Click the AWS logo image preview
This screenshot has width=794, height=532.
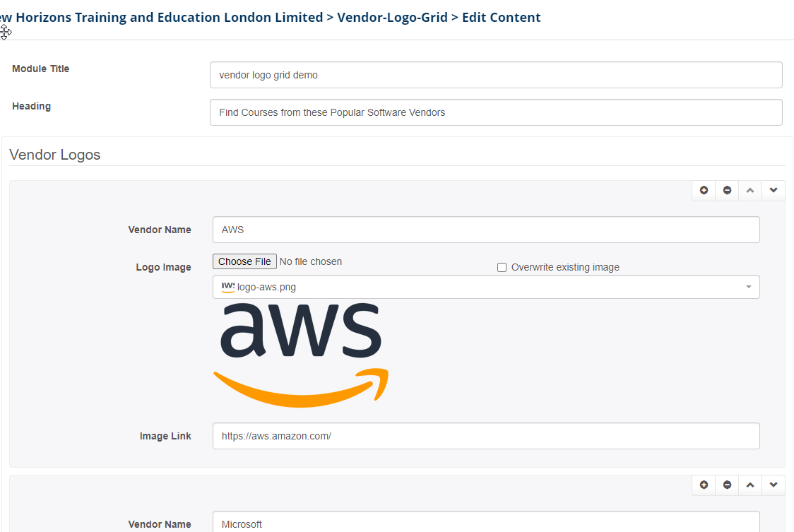coord(301,355)
